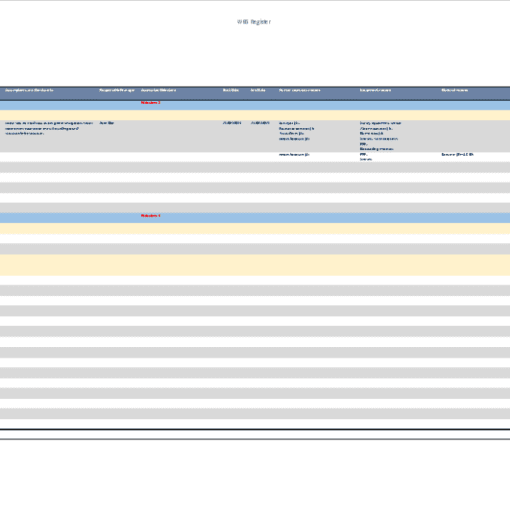Click the red Milestone 4 label
Viewport: 510px width, 510px height.
pos(150,216)
